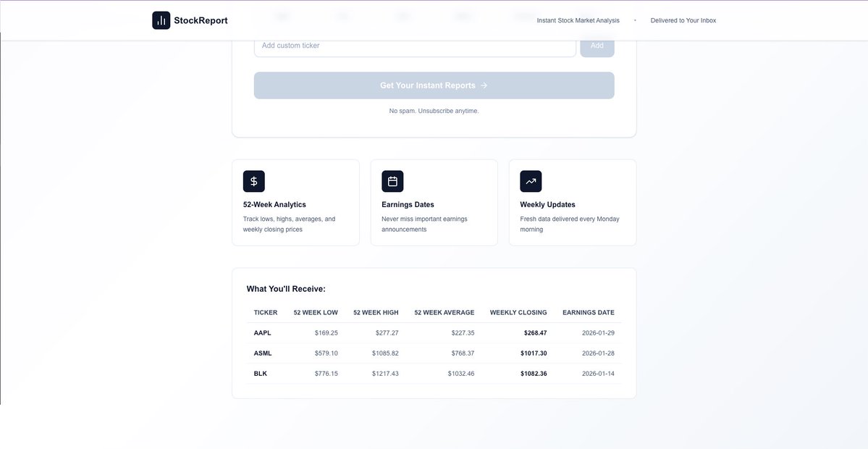Click the dollar sign icon for 52-Week Analytics
Screen dimensions: 868x449
click(254, 181)
